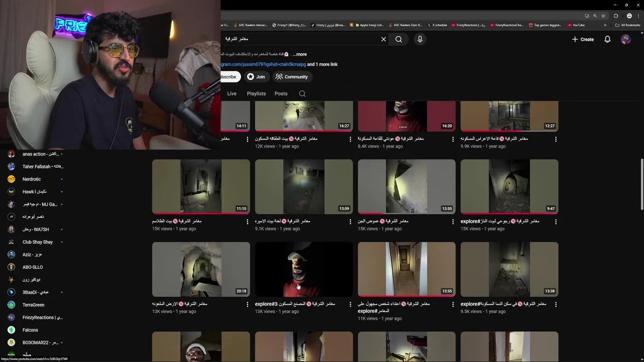Viewport: 644px width, 362px height.
Task: Clear the YouTube search box text
Action: coord(383,39)
